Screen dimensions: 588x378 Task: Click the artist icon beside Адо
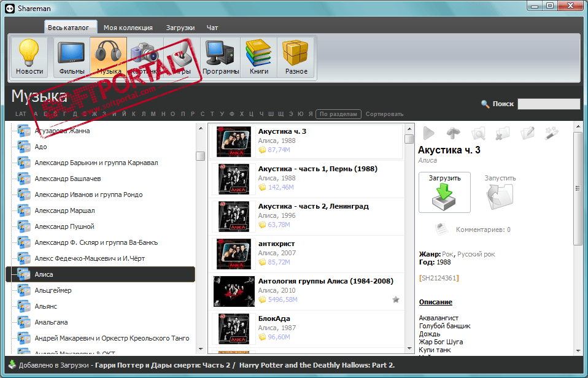pyautogui.click(x=24, y=147)
